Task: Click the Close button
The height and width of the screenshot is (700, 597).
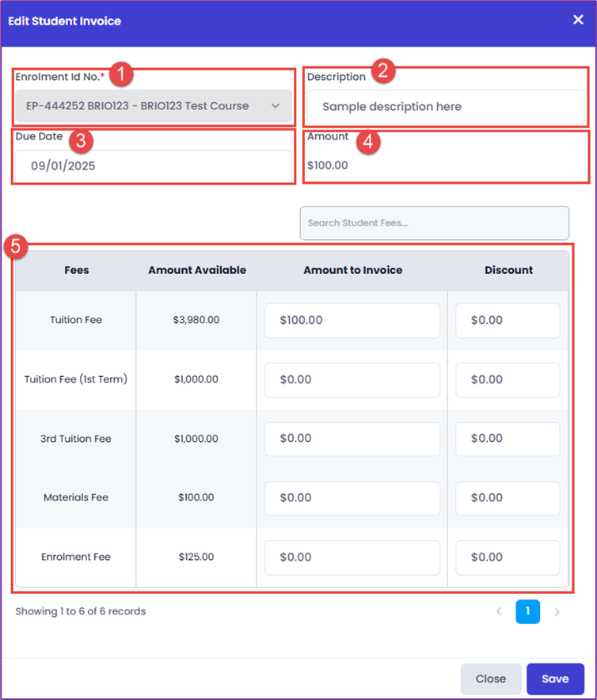Action: tap(491, 679)
